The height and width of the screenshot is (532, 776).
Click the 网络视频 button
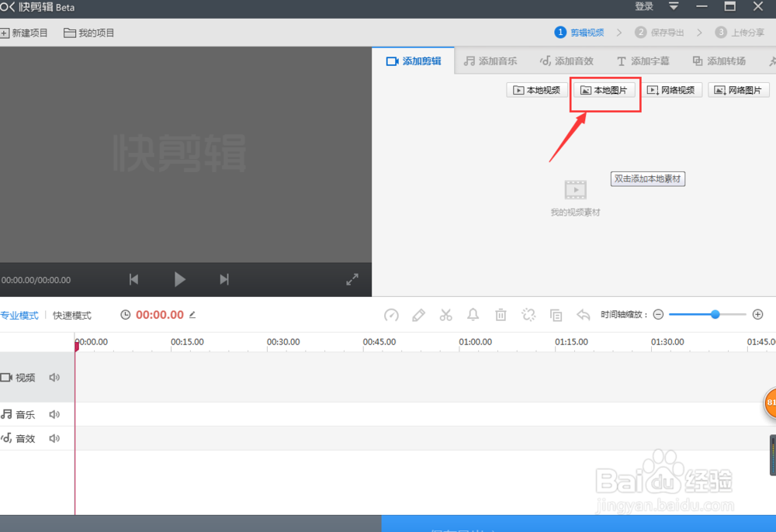pyautogui.click(x=671, y=90)
